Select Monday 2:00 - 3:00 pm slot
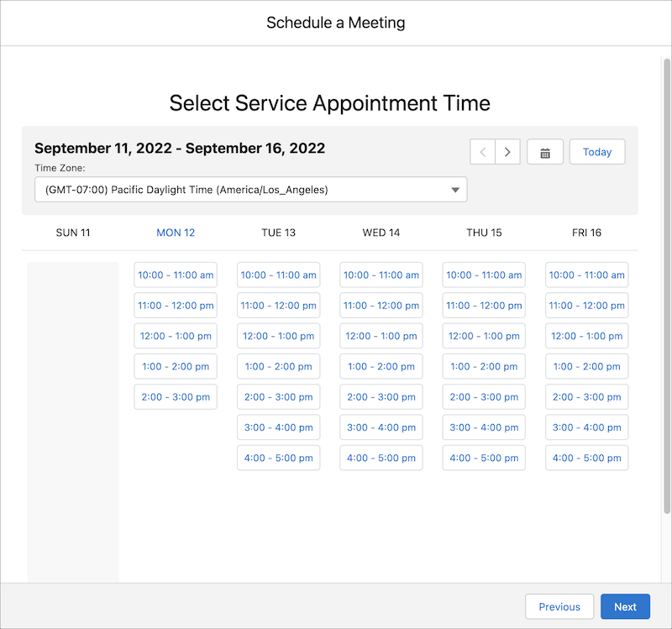This screenshot has width=672, height=629. 176,396
